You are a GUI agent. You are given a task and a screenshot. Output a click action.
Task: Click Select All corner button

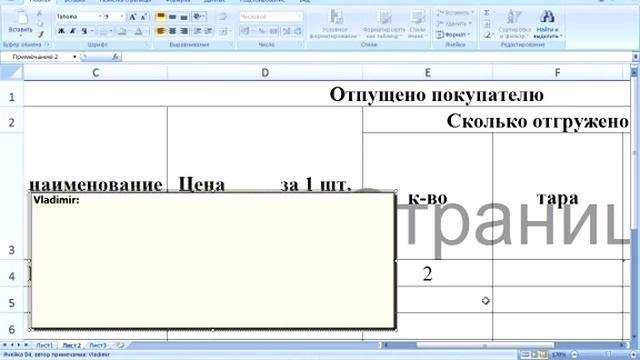(x=11, y=73)
